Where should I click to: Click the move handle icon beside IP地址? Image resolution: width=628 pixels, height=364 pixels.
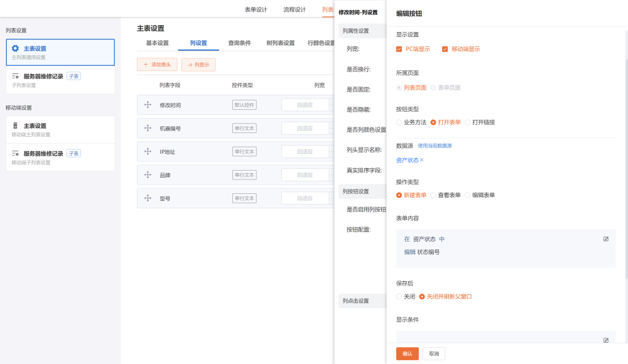[x=148, y=151]
